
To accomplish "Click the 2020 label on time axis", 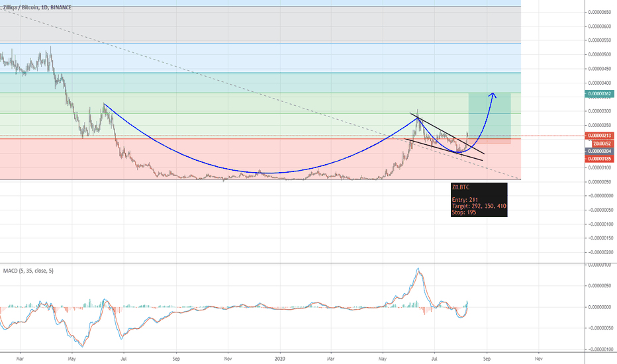I will 280,359.
